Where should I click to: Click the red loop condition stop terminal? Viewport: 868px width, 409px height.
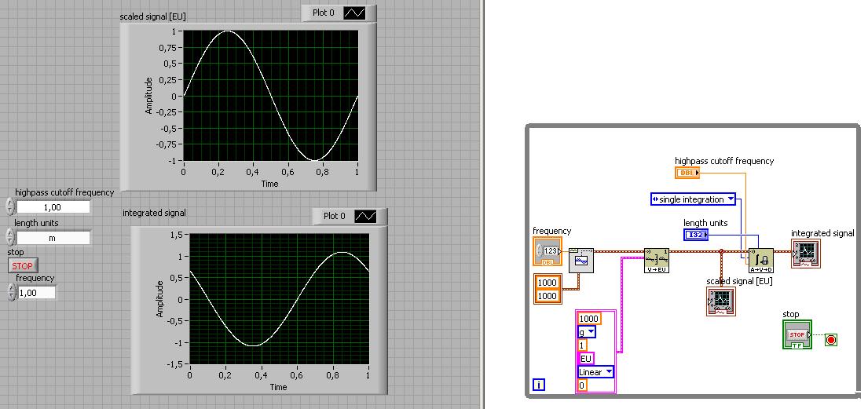[x=830, y=340]
